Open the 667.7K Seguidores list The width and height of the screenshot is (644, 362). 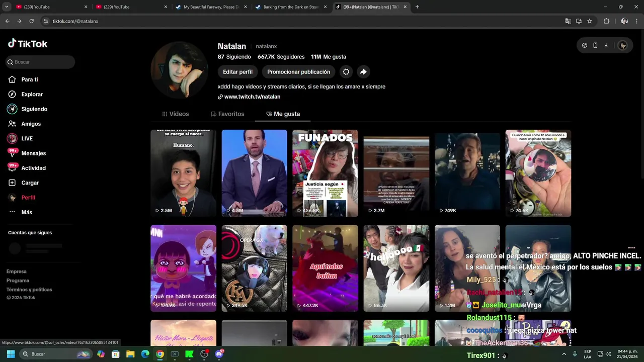(281, 57)
